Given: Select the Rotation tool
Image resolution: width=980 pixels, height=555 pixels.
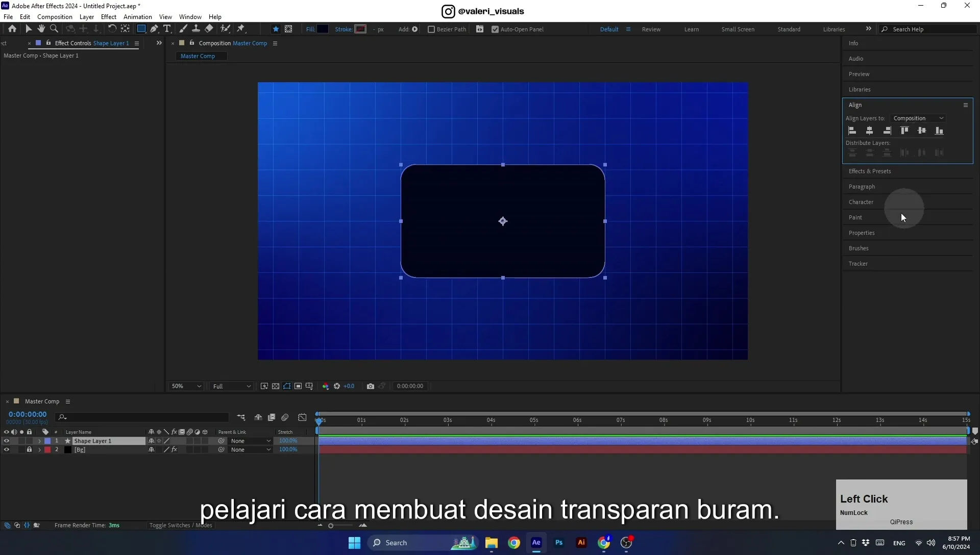Looking at the screenshot, I should coord(112,29).
